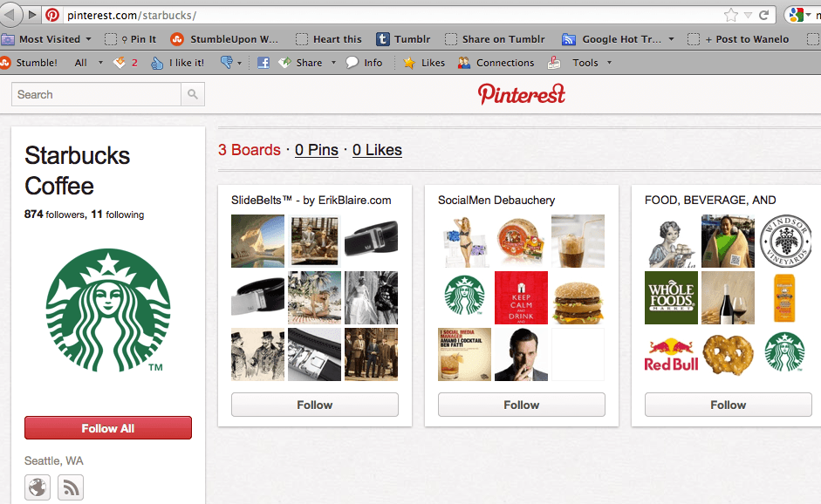Expand the All topics dropdown arrow
This screenshot has width=821, height=504.
(x=100, y=63)
